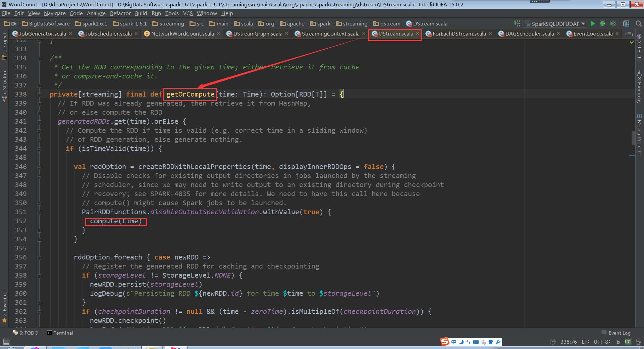
Task: Open the Build menu
Action: tap(141, 13)
